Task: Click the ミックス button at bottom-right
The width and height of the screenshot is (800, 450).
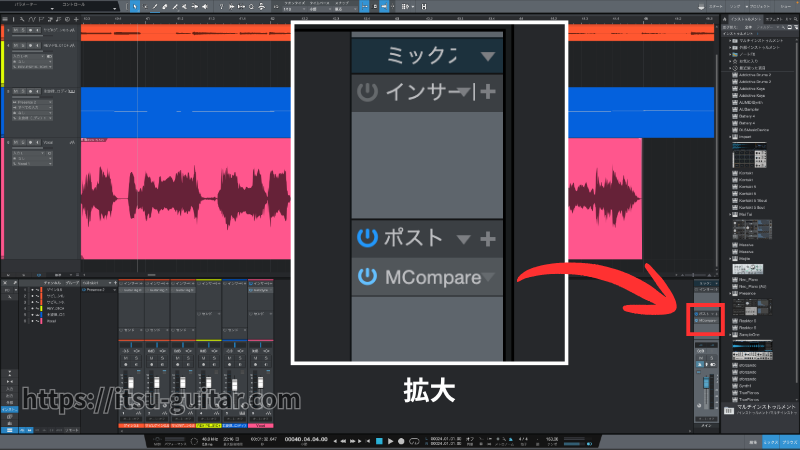Action: (x=771, y=442)
